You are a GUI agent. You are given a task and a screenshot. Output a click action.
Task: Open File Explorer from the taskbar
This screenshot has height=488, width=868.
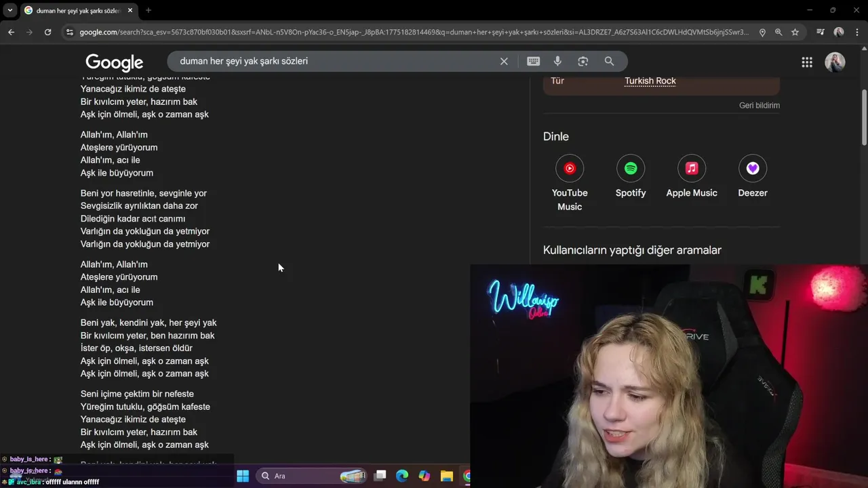pyautogui.click(x=446, y=476)
